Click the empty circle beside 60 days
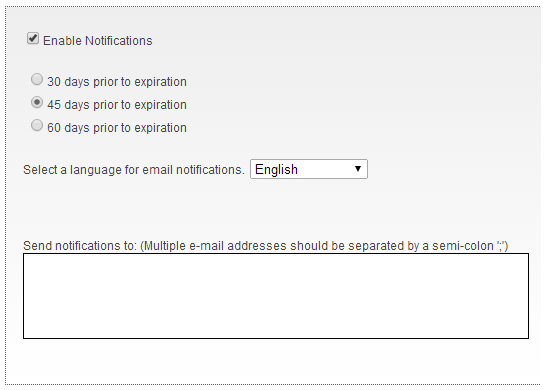Screen dimensions: 544x390 [x=37, y=125]
